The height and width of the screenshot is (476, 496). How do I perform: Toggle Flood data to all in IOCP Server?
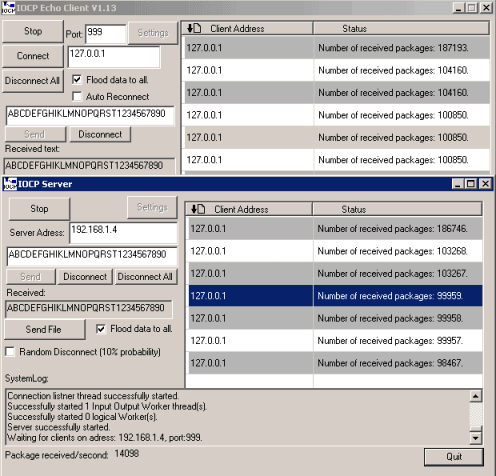(100, 329)
